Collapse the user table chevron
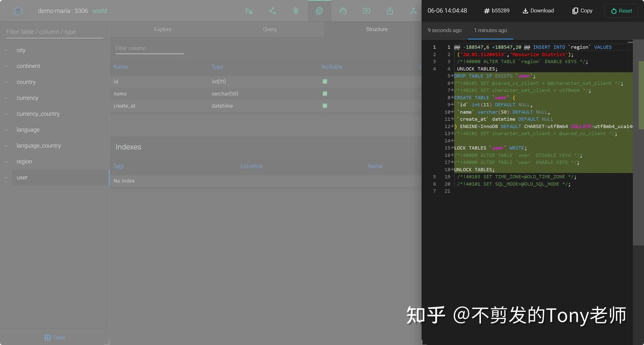This screenshot has height=345, width=644. [6, 177]
